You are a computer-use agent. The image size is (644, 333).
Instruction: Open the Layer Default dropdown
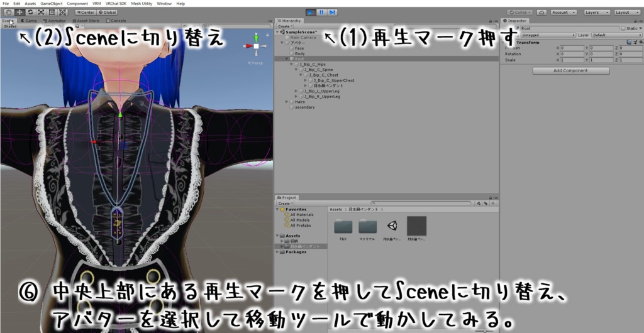click(617, 35)
